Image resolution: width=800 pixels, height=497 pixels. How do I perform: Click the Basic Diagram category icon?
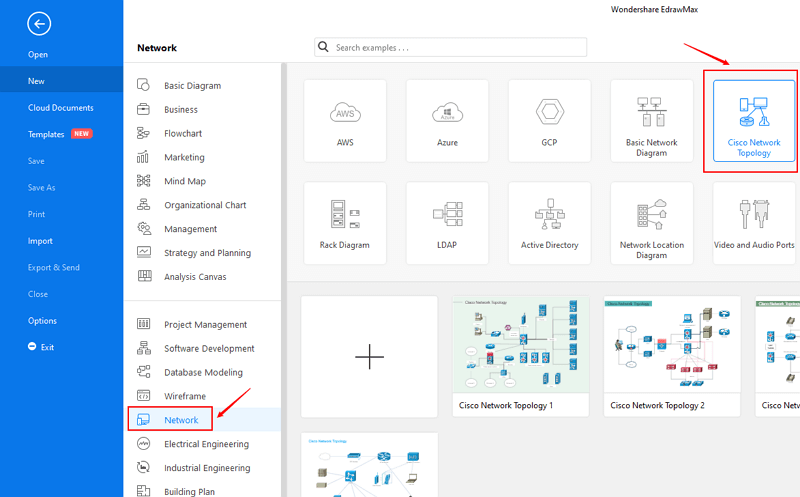[x=143, y=85]
